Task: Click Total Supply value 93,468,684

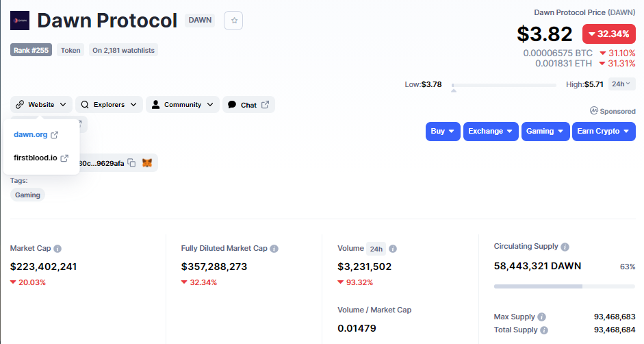Action: click(x=615, y=330)
